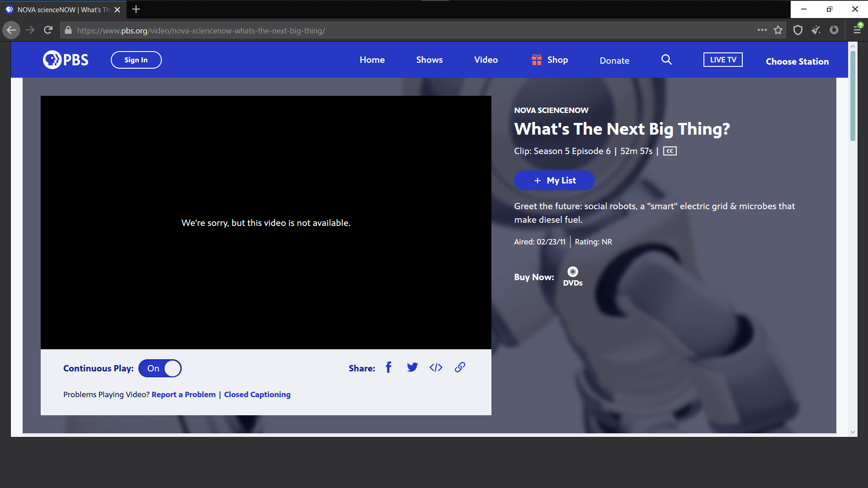Close the NOVA scienceNOW tab
This screenshot has width=868, height=488.
click(x=118, y=9)
